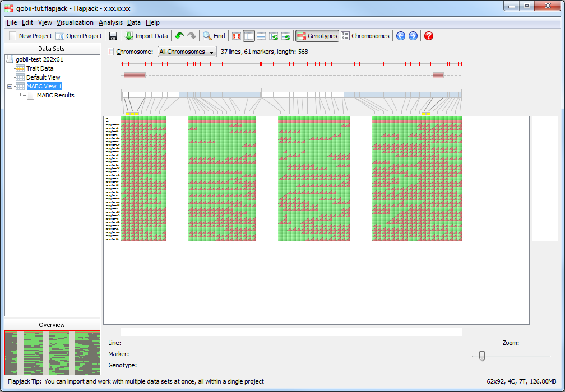Switch to Chromosomes view
This screenshot has height=392, width=565.
click(x=365, y=36)
